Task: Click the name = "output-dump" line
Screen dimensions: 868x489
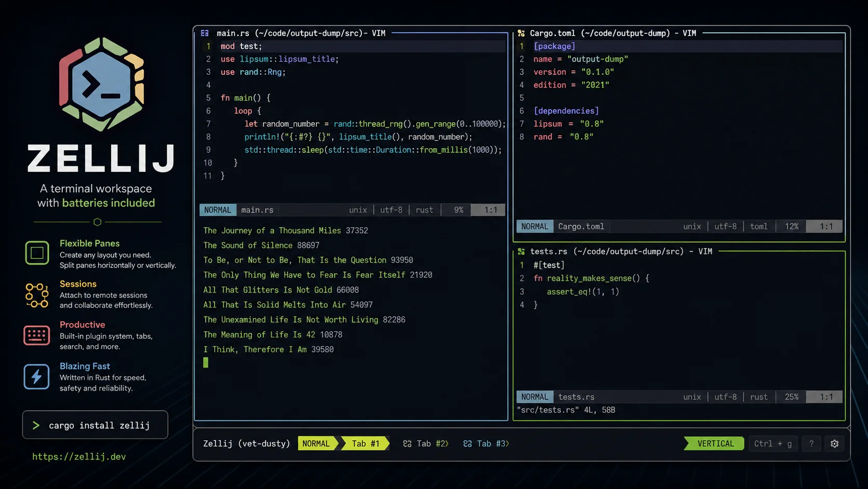Action: pos(581,59)
